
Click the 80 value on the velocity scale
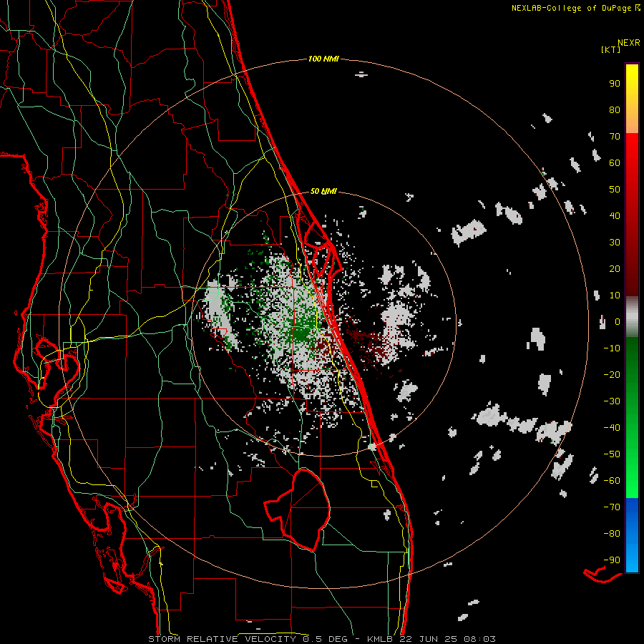[615, 110]
